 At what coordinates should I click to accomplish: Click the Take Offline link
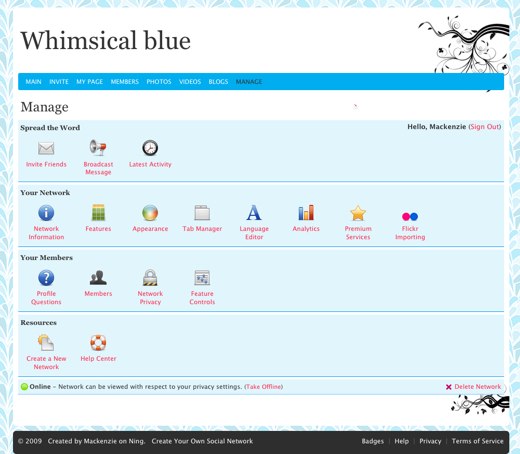264,387
